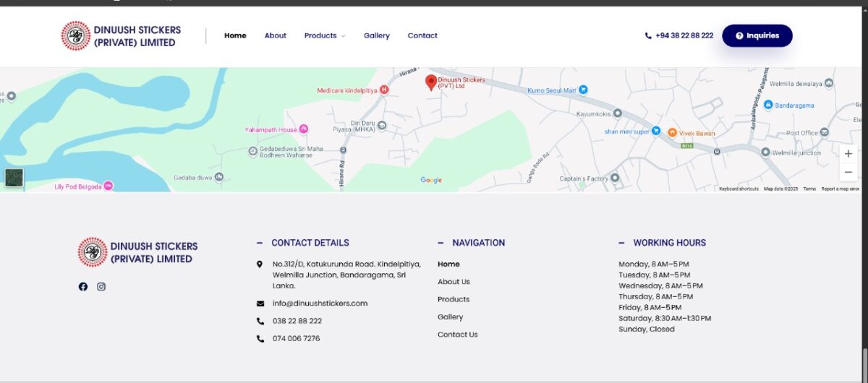
Task: Click the Dinuush Stickers header logo
Action: [121, 36]
